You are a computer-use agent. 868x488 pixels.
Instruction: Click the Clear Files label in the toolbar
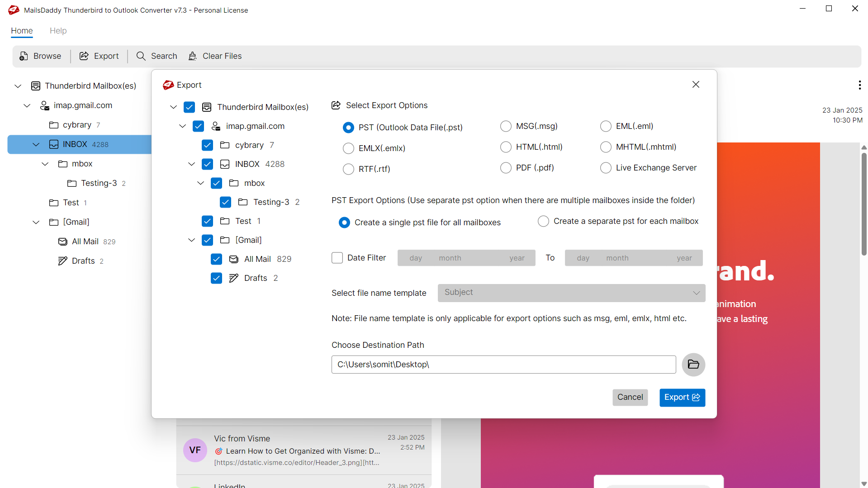click(222, 56)
